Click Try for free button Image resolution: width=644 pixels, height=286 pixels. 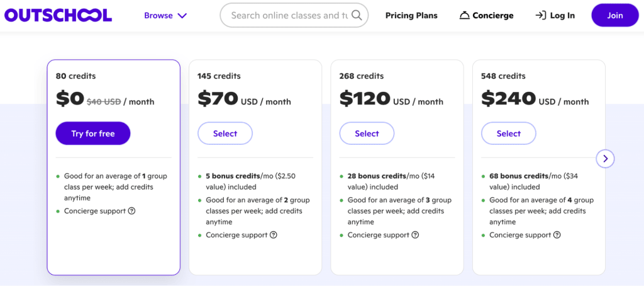coord(93,134)
